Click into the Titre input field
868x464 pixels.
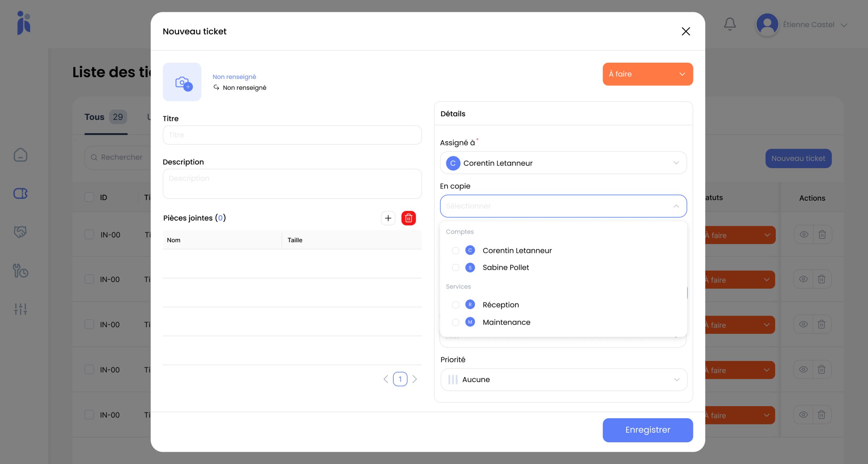coord(292,135)
